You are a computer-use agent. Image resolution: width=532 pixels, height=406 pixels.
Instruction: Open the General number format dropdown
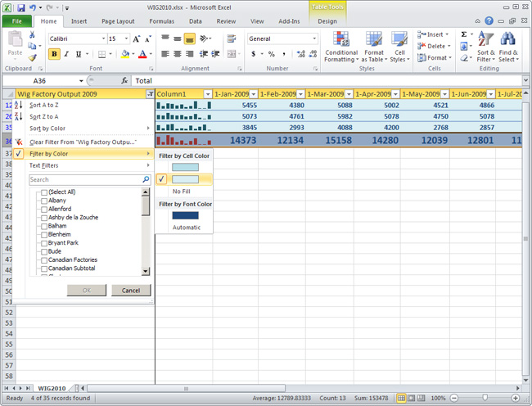314,38
